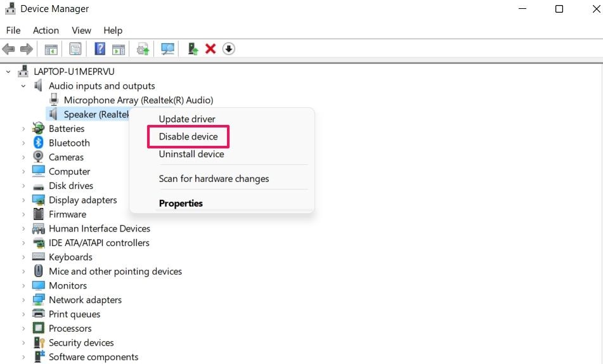Click the Keyboards category icon
Viewport: 603px width, 364px height.
tap(38, 256)
